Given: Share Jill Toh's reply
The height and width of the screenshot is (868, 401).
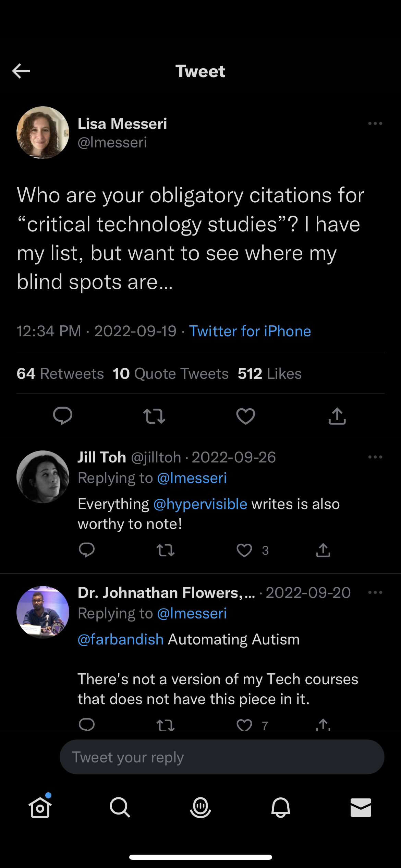Looking at the screenshot, I should point(323,550).
